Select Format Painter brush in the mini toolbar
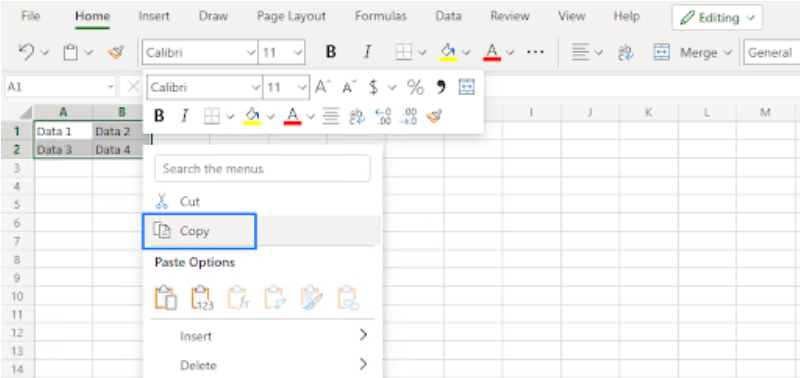This screenshot has width=800, height=378. (x=434, y=116)
